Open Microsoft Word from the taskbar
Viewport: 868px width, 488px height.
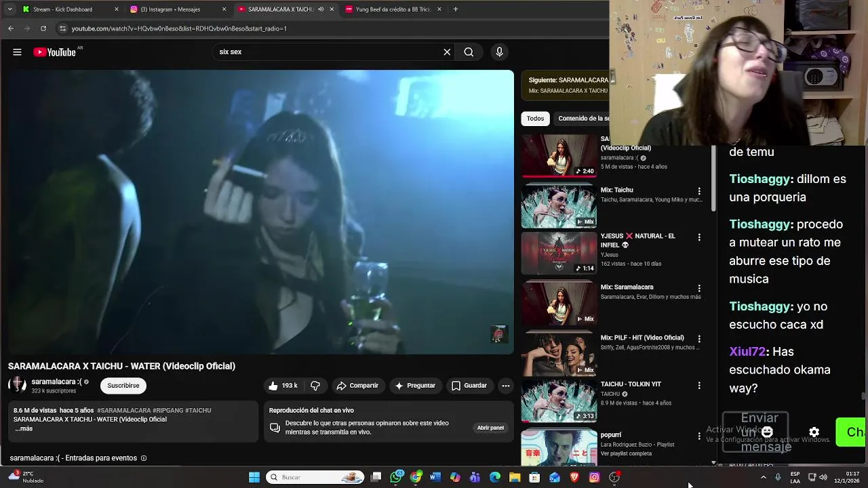pos(435,477)
